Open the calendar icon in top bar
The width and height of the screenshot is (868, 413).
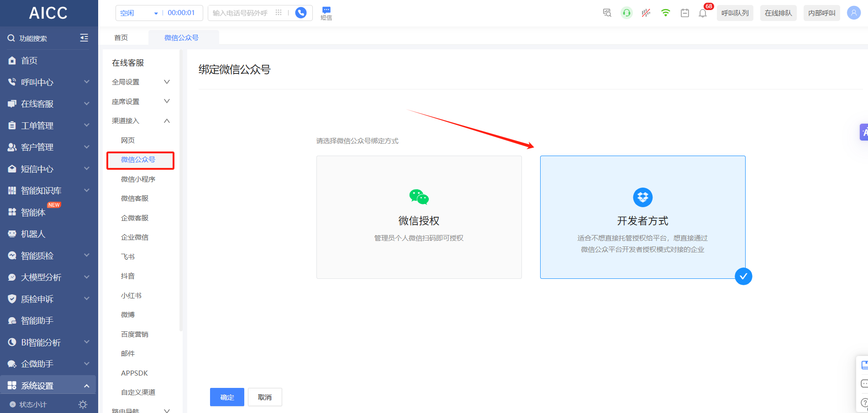(685, 13)
